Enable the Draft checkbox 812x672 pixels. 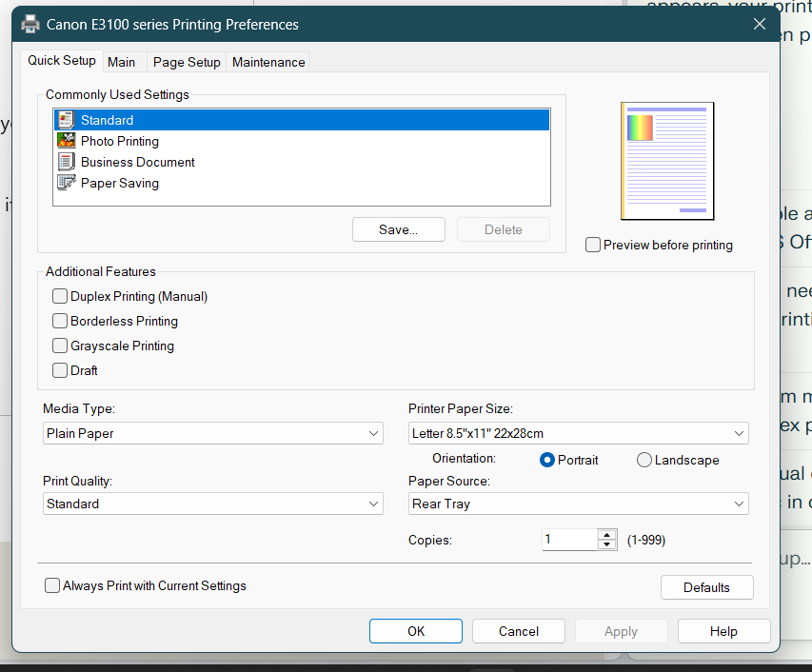[60, 370]
